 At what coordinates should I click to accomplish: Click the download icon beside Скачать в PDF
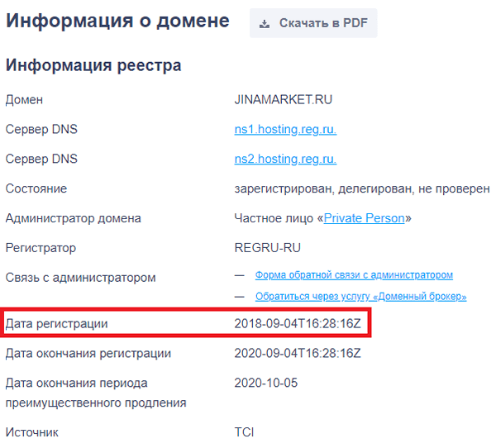coord(265,24)
